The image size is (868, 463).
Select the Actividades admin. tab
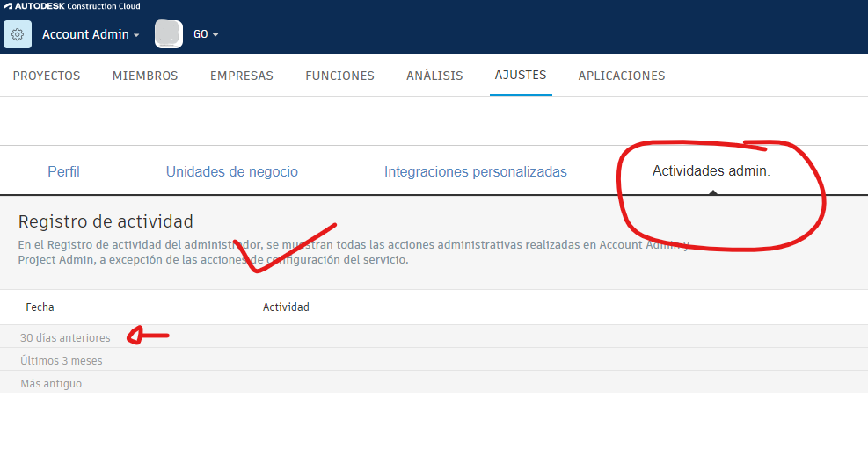point(711,171)
